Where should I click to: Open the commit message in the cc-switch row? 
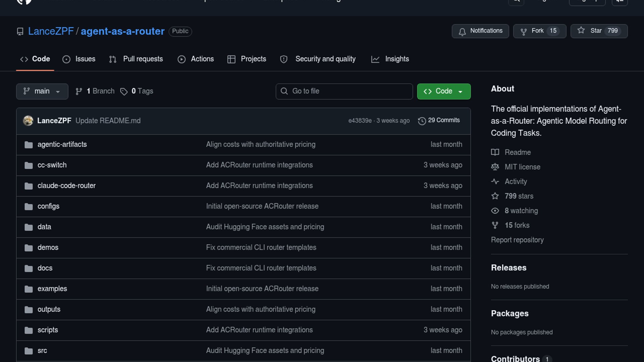(259, 165)
